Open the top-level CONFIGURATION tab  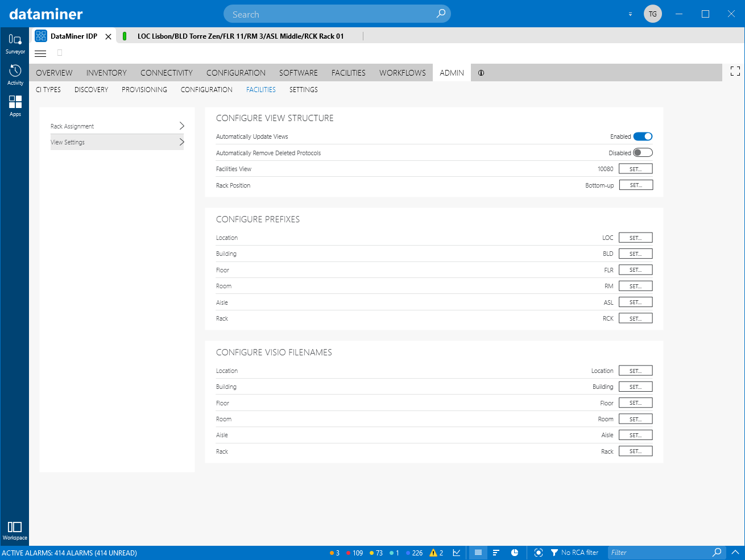[x=236, y=73]
